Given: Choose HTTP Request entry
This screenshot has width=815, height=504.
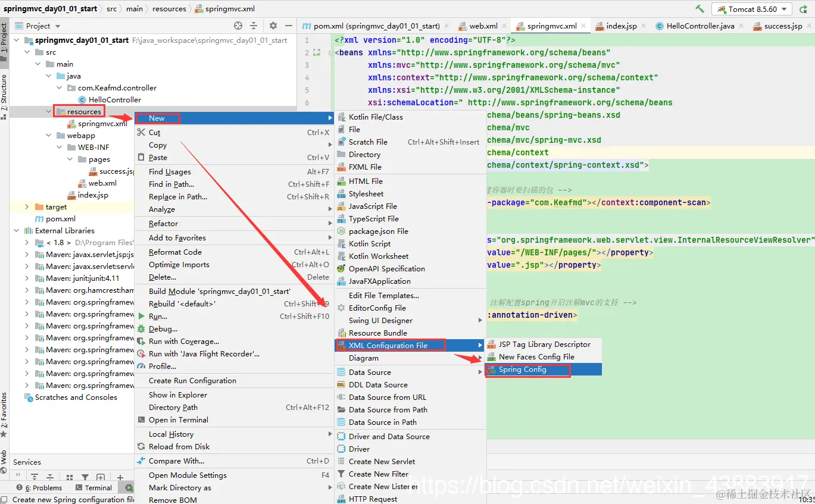Looking at the screenshot, I should coord(410,499).
